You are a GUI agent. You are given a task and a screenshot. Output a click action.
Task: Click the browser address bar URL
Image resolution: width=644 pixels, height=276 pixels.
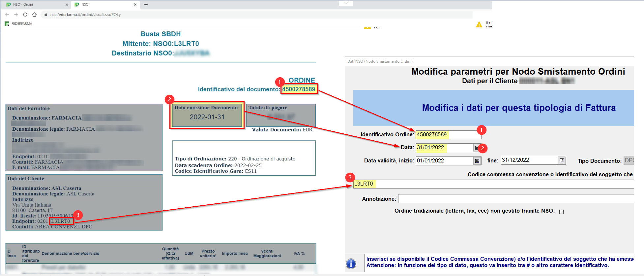click(x=85, y=15)
